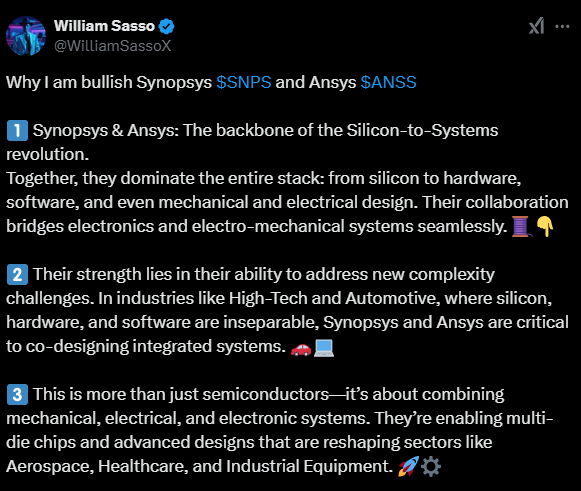Screen dimensions: 581x491
Task: Click the 'Silicon-to-Systems' text in paragraph one
Action: [422, 130]
